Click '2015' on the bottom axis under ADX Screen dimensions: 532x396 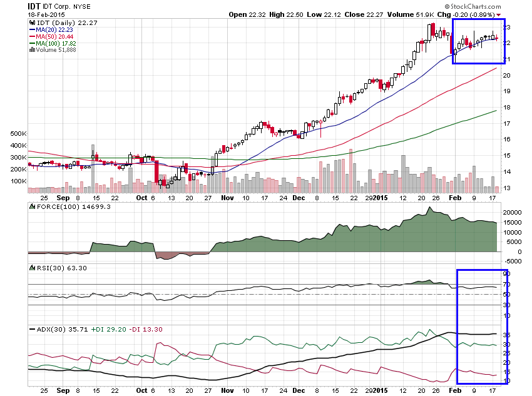pos(381,390)
